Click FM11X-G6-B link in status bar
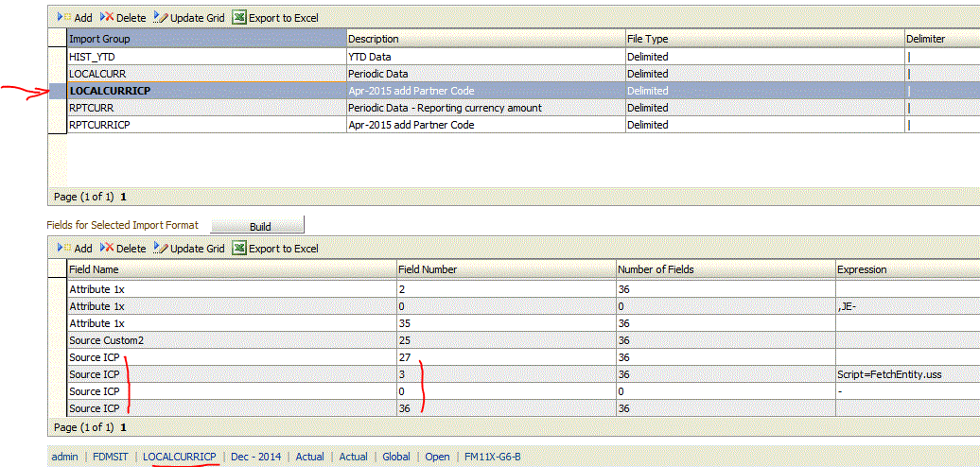 (493, 457)
